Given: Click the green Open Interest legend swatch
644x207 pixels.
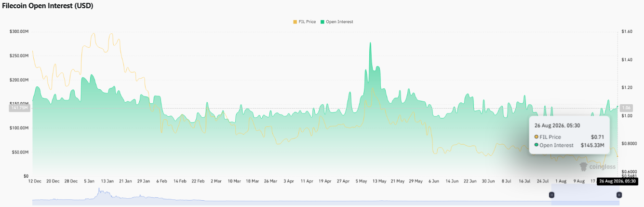Looking at the screenshot, I should coord(322,22).
